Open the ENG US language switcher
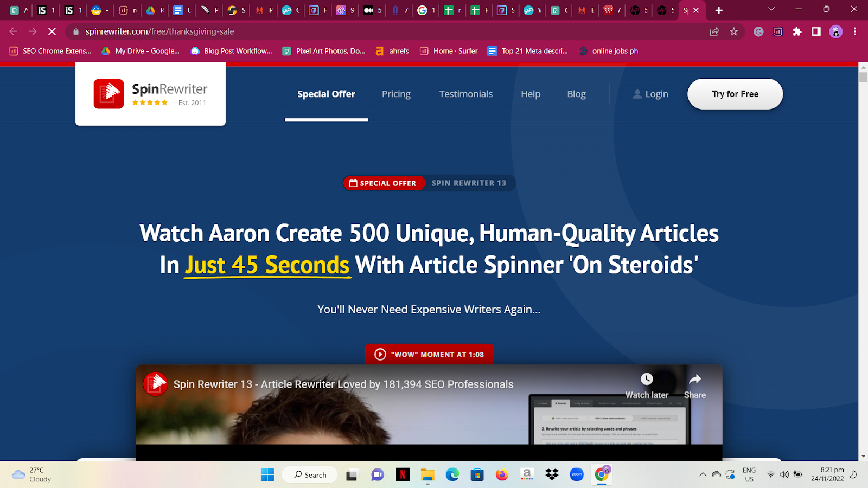The width and height of the screenshot is (868, 488). pyautogui.click(x=749, y=474)
